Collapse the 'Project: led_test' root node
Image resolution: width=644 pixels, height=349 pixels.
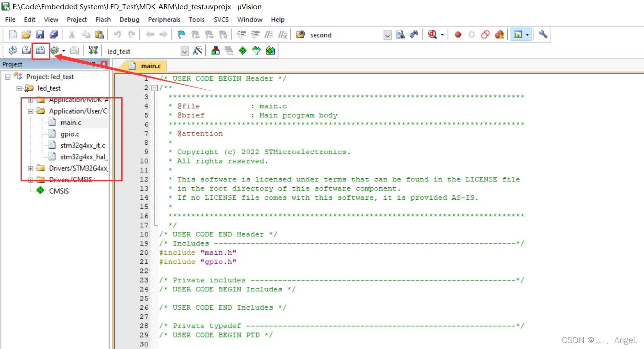[8, 76]
